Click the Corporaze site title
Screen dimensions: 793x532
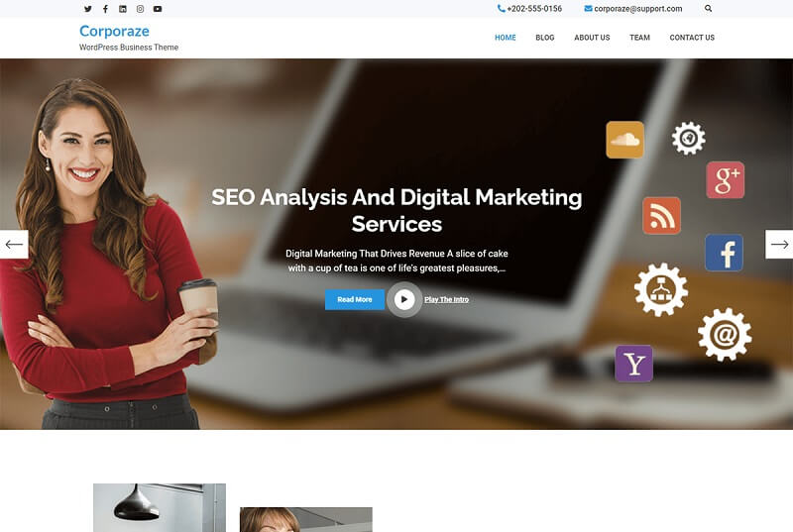(x=114, y=32)
